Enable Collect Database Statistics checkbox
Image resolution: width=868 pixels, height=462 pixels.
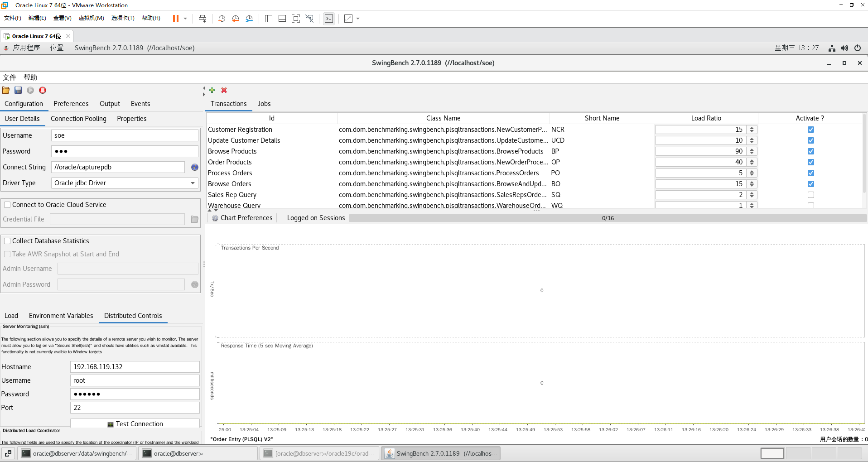(x=7, y=241)
